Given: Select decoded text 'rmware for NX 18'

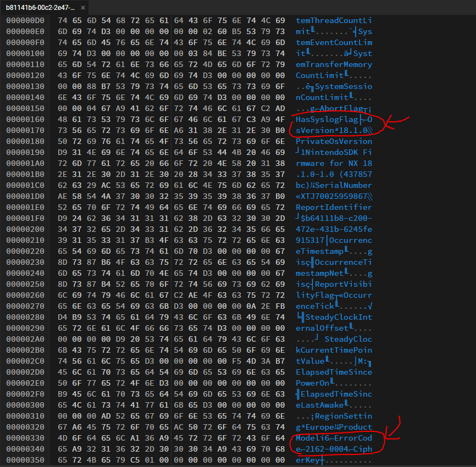Looking at the screenshot, I should click(334, 163).
